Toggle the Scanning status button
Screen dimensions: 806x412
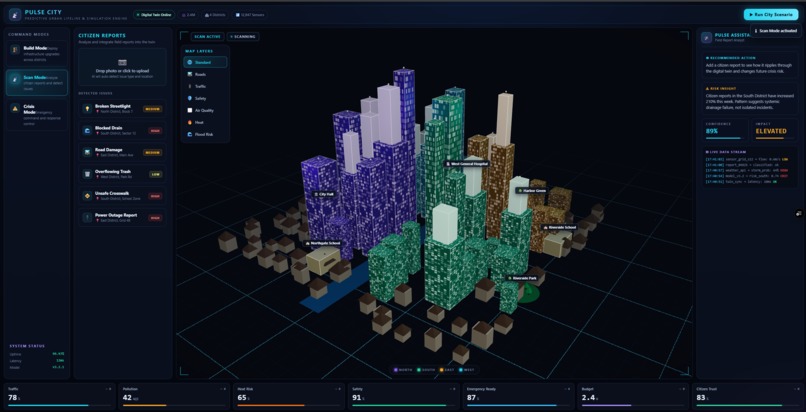243,37
